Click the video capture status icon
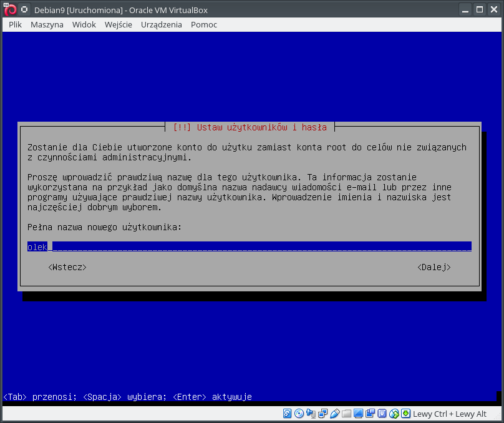Image resolution: width=504 pixels, height=423 pixels. 370,414
